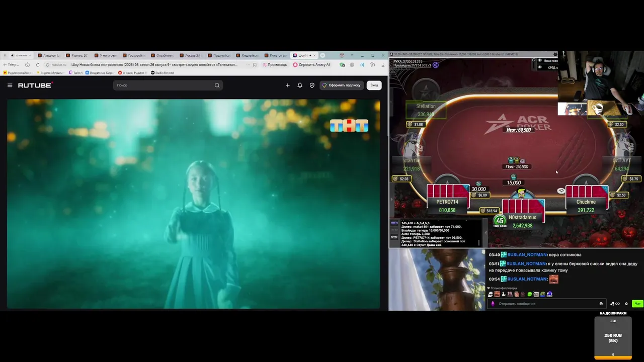The height and width of the screenshot is (362, 644).
Task: Click the channel points icon in chat
Action: pyautogui.click(x=615, y=304)
